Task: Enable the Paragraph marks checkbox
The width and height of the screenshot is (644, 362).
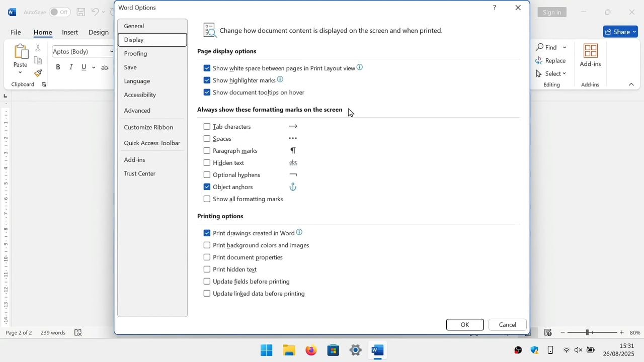Action: coord(207,151)
